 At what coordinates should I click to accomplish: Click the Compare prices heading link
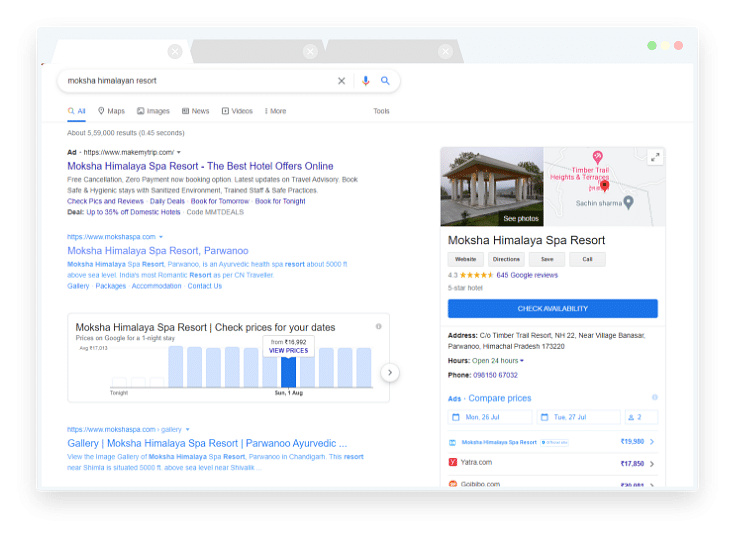click(x=500, y=398)
